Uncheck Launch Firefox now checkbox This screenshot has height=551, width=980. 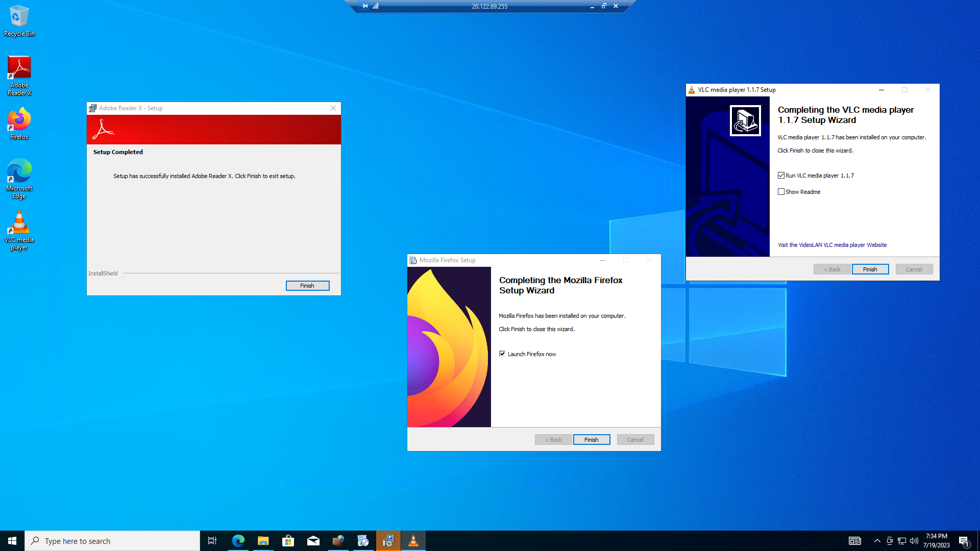(x=502, y=354)
